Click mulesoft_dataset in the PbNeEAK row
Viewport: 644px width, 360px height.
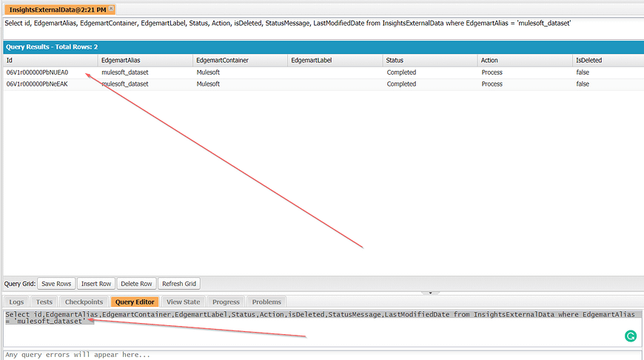[x=125, y=84]
